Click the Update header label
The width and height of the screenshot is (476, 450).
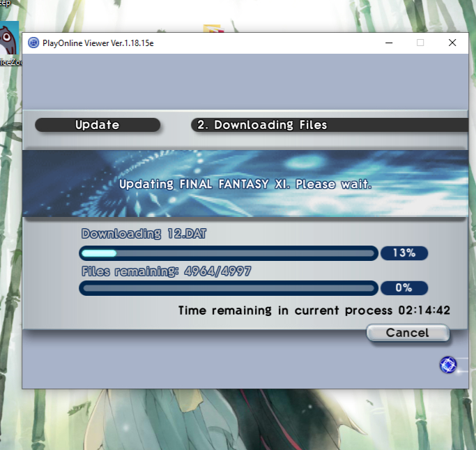(98, 125)
